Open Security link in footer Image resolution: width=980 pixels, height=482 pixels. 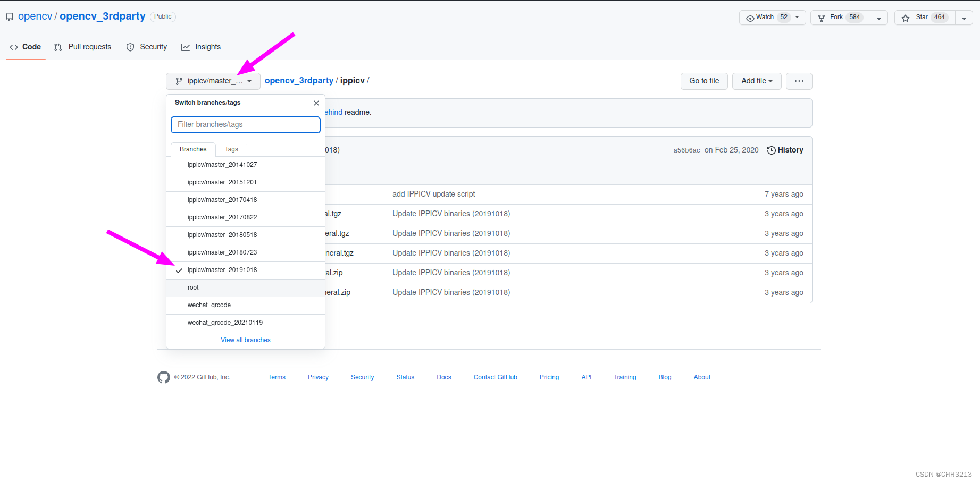click(x=362, y=377)
